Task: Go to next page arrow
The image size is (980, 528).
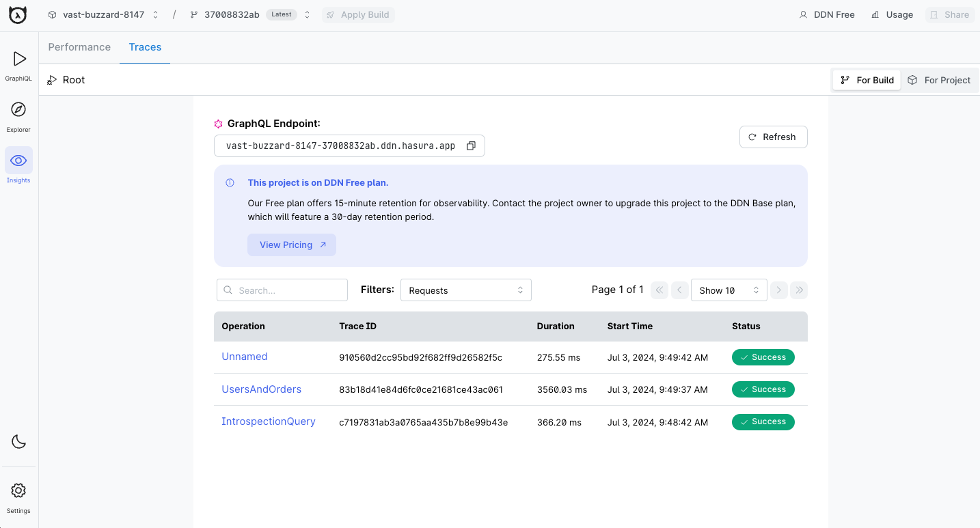Action: pyautogui.click(x=778, y=290)
